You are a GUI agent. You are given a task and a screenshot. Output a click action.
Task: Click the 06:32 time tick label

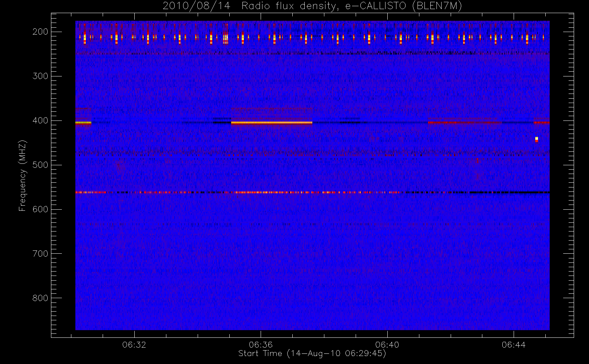point(134,344)
